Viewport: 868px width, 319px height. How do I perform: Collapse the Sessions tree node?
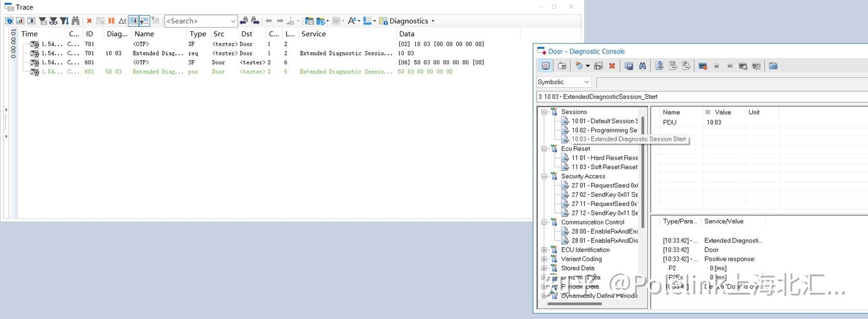pyautogui.click(x=544, y=112)
